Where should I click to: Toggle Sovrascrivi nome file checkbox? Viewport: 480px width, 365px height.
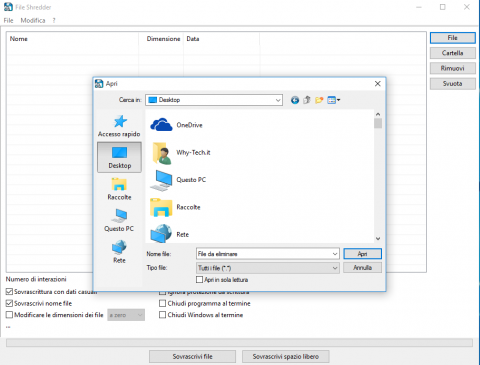click(9, 303)
